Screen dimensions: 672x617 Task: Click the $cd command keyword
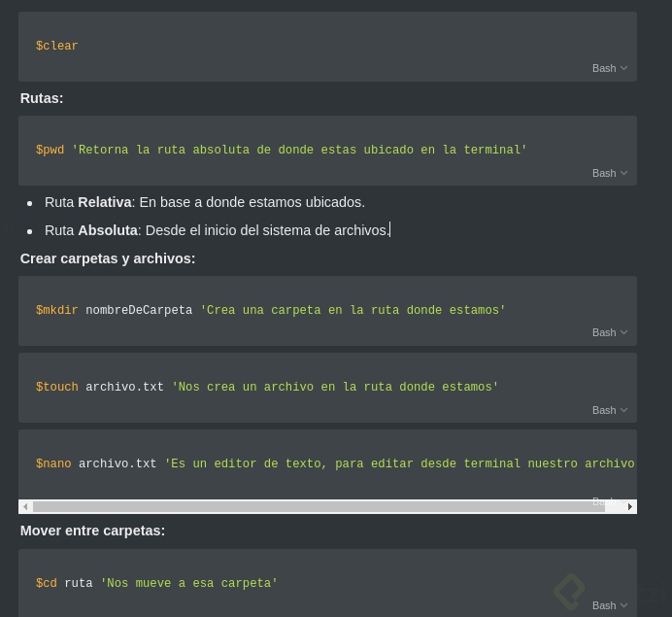pos(47,584)
